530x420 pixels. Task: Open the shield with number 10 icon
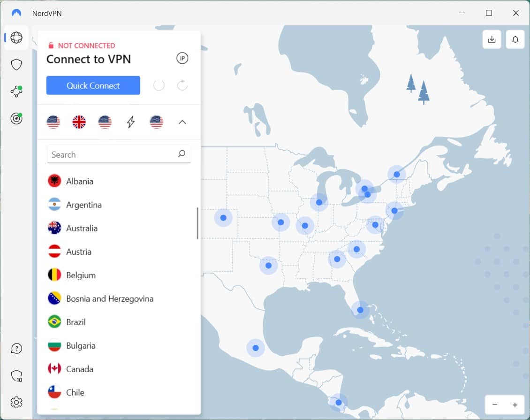[16, 376]
